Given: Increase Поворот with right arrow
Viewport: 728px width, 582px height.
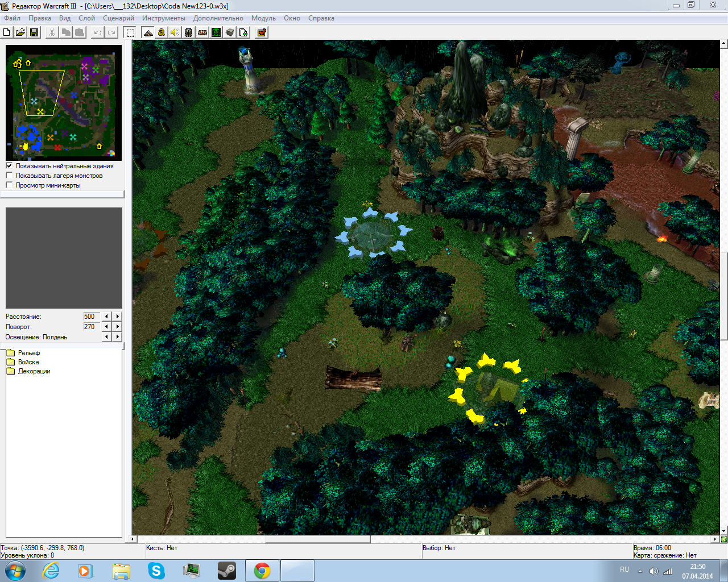Looking at the screenshot, I should 118,327.
